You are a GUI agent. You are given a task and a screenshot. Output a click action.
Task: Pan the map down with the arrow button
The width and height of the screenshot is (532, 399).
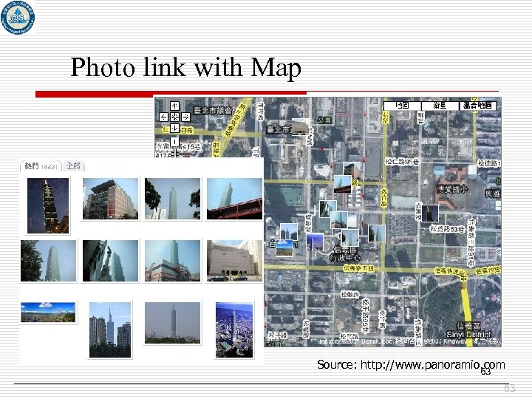(174, 128)
